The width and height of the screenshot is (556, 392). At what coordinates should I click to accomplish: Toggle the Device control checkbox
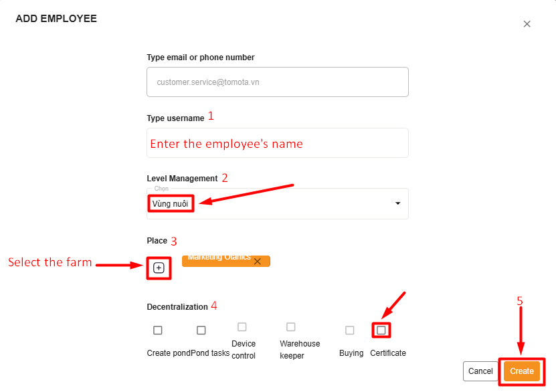[242, 327]
